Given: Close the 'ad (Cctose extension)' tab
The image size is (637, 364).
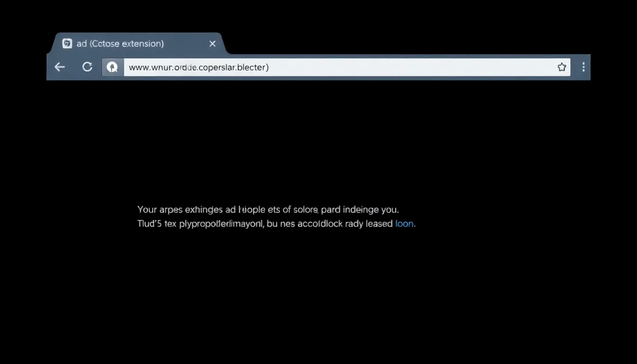Looking at the screenshot, I should click(x=212, y=44).
